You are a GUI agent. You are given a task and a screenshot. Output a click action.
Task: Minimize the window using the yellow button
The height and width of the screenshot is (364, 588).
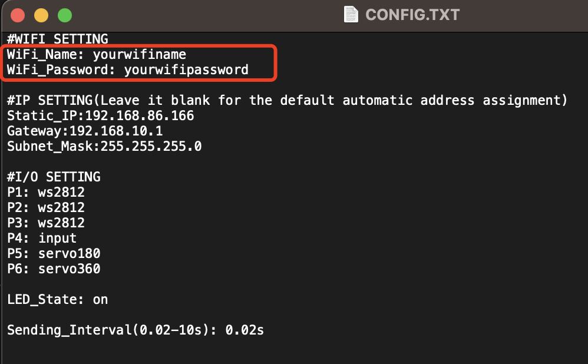41,15
